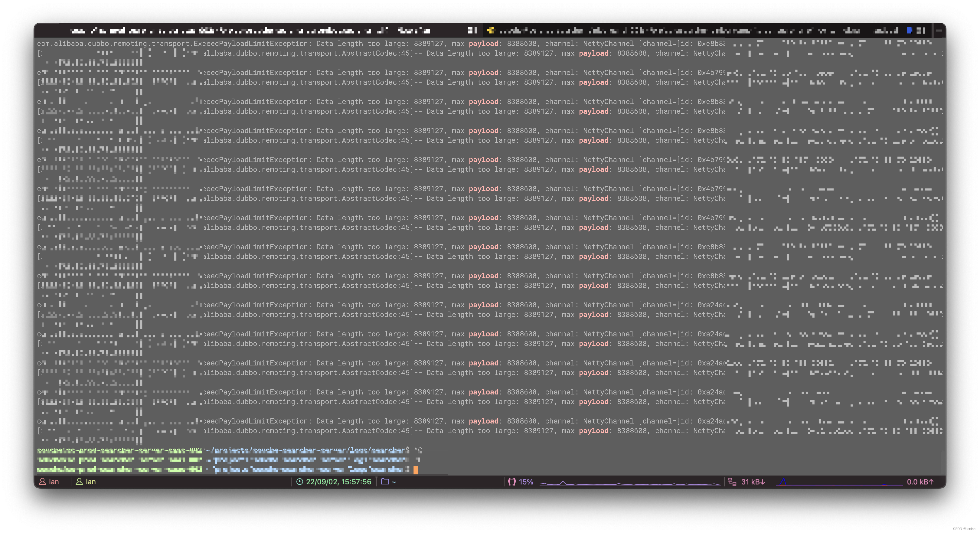Click the 31 kB download speed indicator
980x533 pixels.
click(x=753, y=482)
